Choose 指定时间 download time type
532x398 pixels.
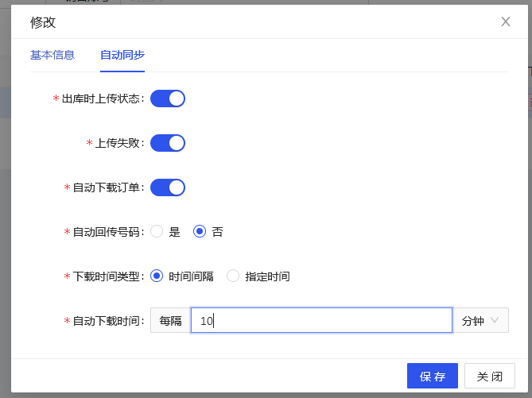(x=233, y=276)
